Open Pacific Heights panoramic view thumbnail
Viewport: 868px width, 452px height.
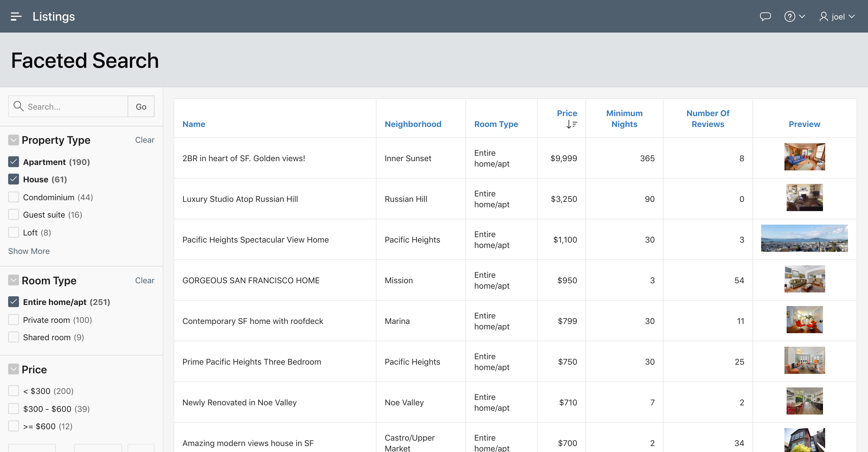[x=804, y=238]
